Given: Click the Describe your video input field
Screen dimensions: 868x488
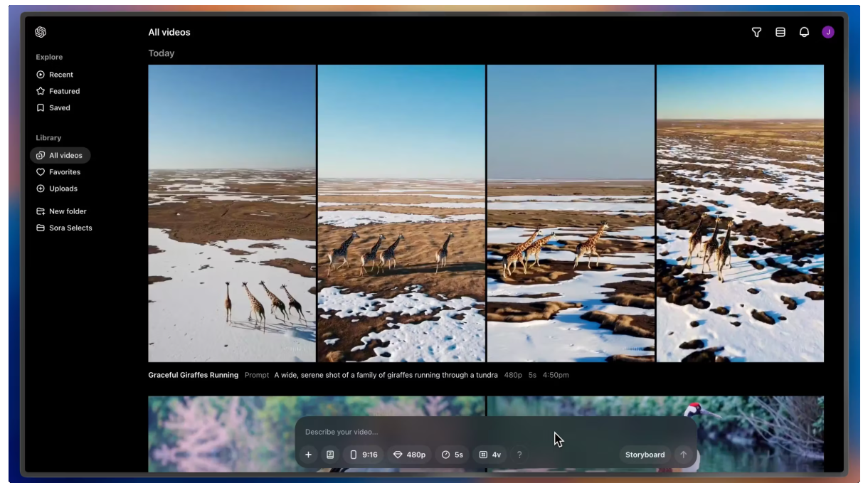Looking at the screenshot, I should click(x=427, y=432).
